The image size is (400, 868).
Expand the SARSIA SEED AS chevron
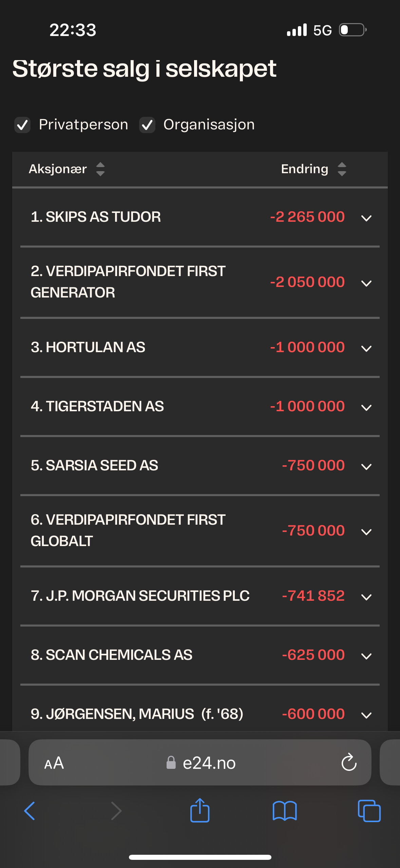(366, 467)
